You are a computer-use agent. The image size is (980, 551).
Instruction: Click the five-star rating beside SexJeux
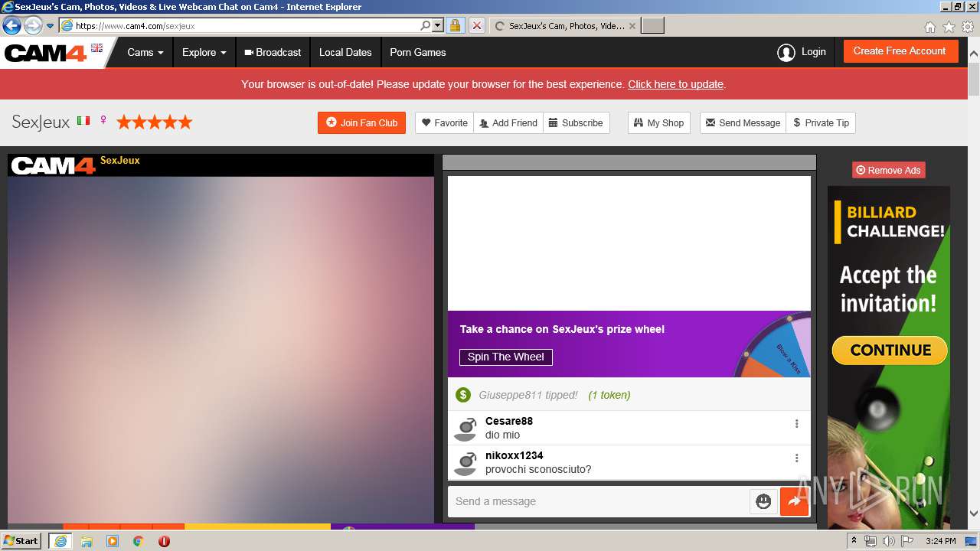point(154,122)
